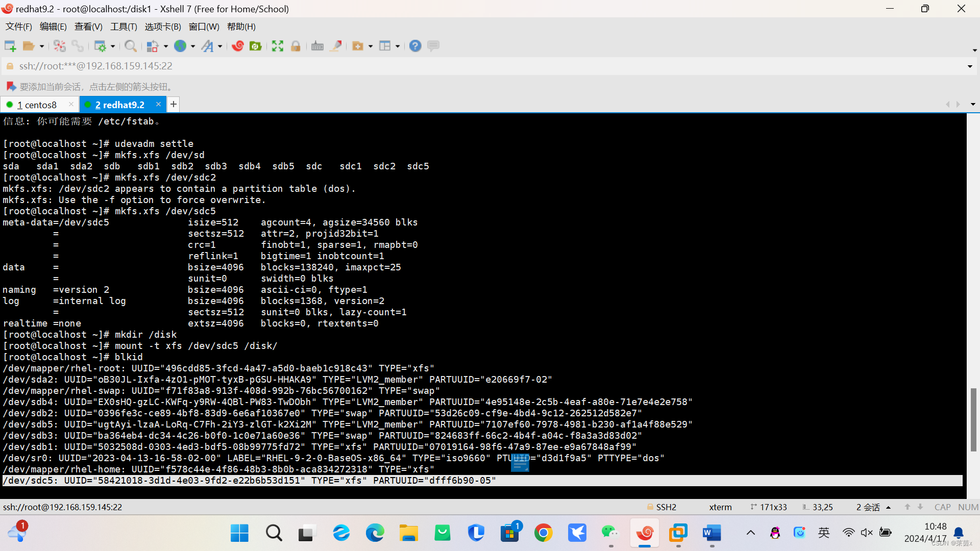Open the 工具(T) menu
The image size is (980, 551).
coord(124,27)
